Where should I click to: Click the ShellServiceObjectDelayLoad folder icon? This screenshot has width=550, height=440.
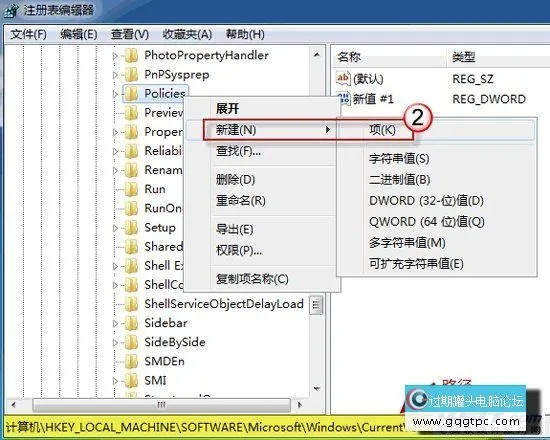pyautogui.click(x=132, y=304)
